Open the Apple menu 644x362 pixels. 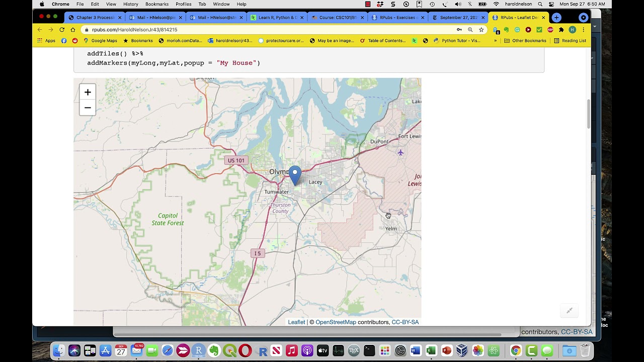pyautogui.click(x=42, y=4)
